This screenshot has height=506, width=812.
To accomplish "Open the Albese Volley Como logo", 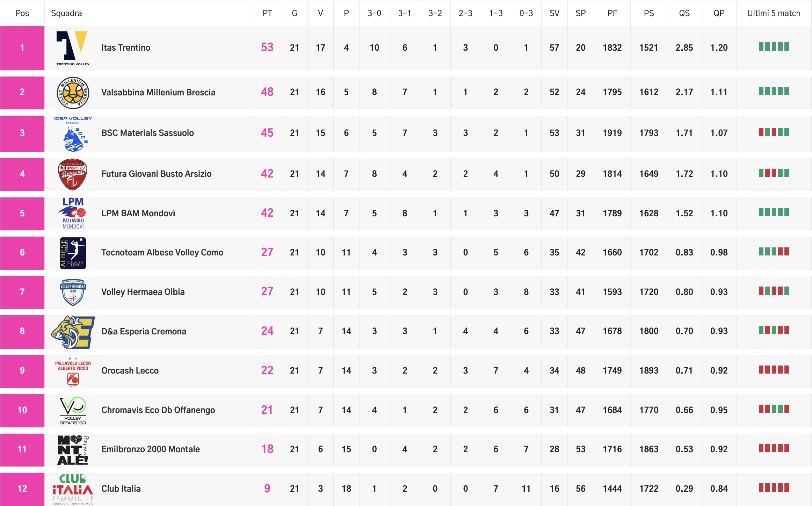I will pyautogui.click(x=73, y=253).
